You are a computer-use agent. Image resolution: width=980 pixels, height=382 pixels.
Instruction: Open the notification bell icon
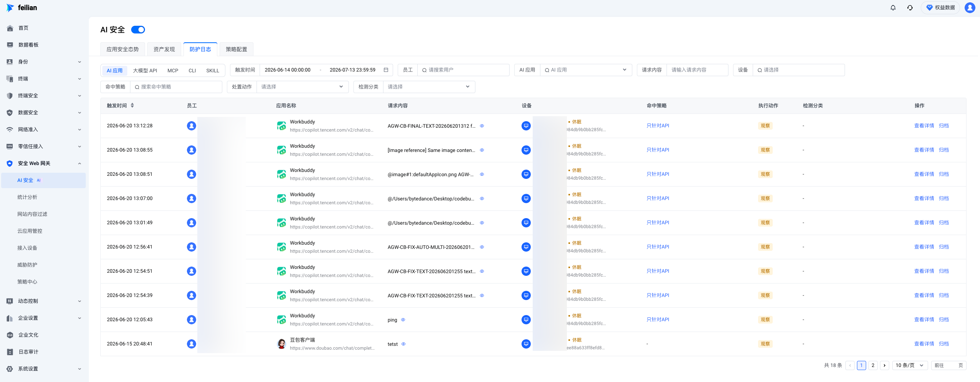(x=893, y=8)
